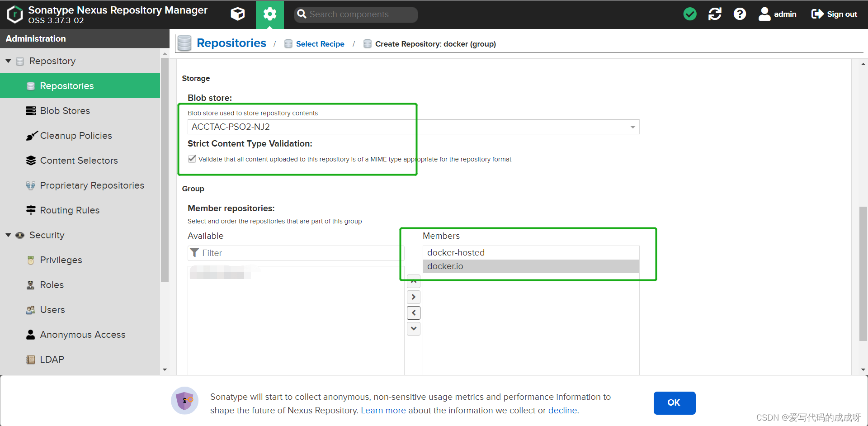Open Blob Stores in the sidebar
Screen dimensions: 868x426
[x=80, y=111]
